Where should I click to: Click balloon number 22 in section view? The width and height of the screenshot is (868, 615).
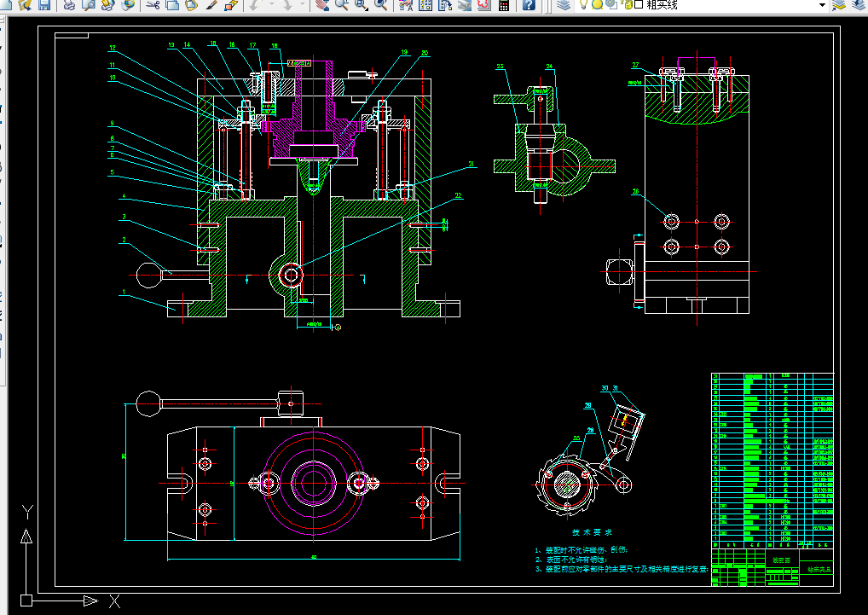pyautogui.click(x=458, y=195)
